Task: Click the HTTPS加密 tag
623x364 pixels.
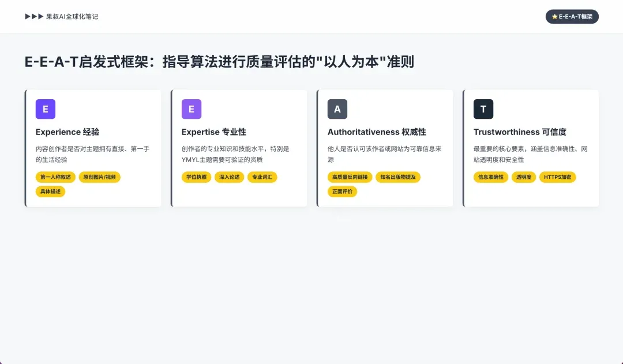Action: tap(558, 177)
